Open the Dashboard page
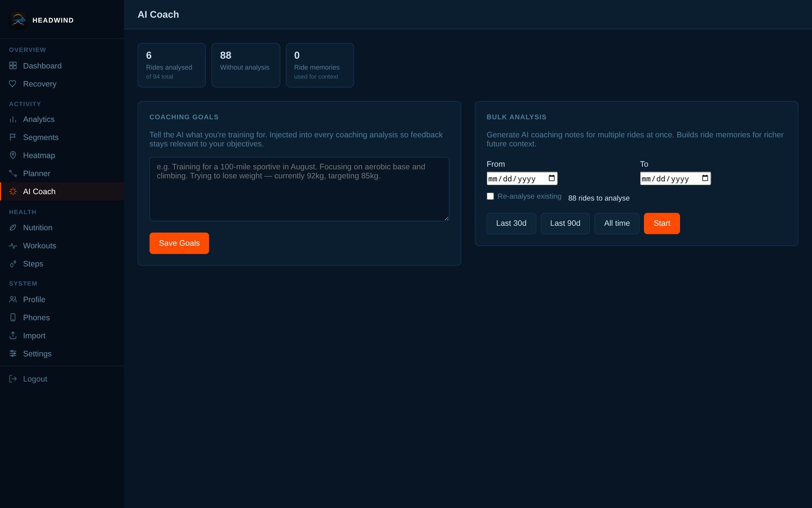812x508 pixels. click(x=62, y=66)
